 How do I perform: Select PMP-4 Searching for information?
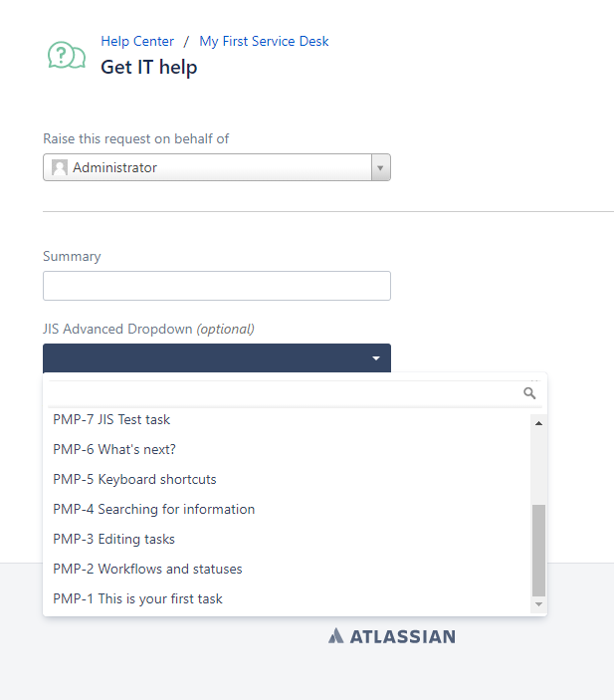point(154,510)
